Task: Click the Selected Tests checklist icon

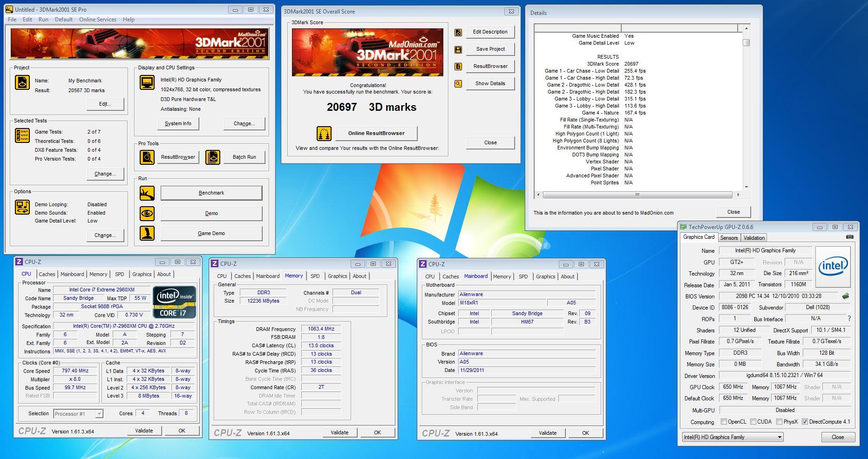Action: [22, 135]
